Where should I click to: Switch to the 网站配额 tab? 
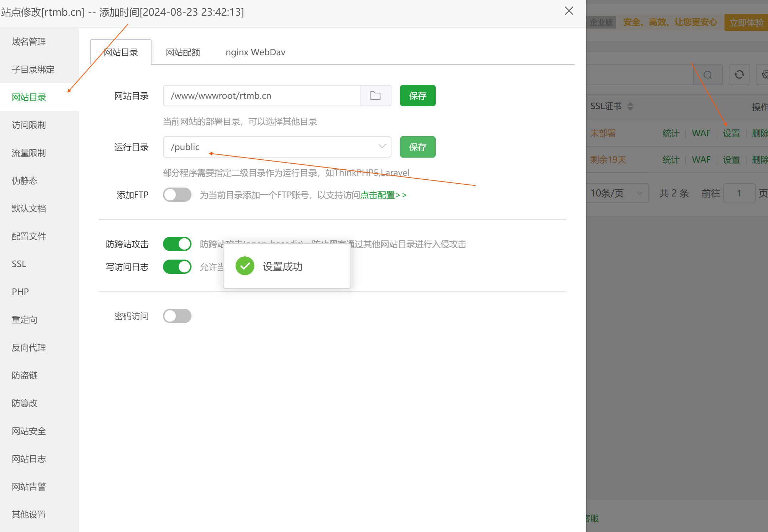click(183, 52)
